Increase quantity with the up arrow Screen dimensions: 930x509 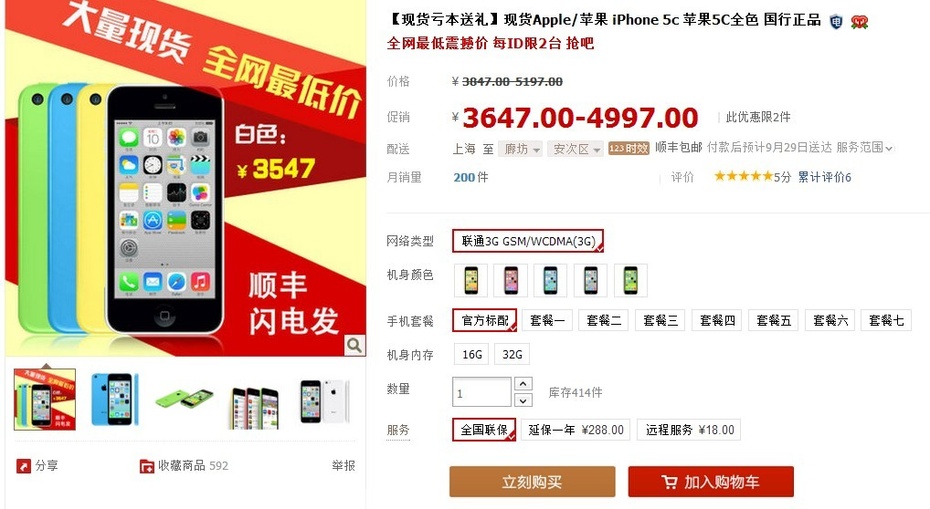click(523, 384)
